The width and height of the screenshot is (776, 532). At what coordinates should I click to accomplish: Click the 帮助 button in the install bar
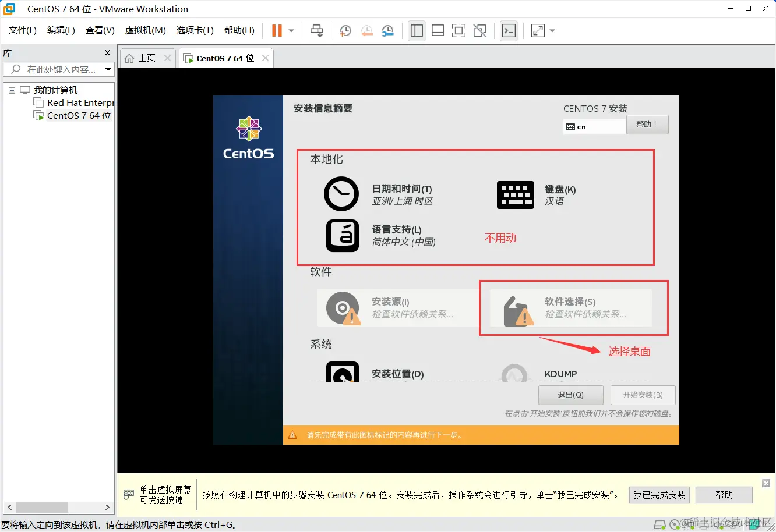[x=724, y=495]
